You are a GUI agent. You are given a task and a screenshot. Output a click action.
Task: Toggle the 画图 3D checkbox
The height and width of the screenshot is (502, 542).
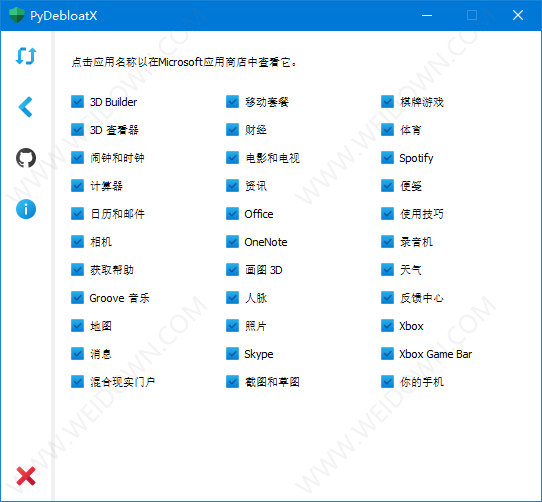point(233,270)
